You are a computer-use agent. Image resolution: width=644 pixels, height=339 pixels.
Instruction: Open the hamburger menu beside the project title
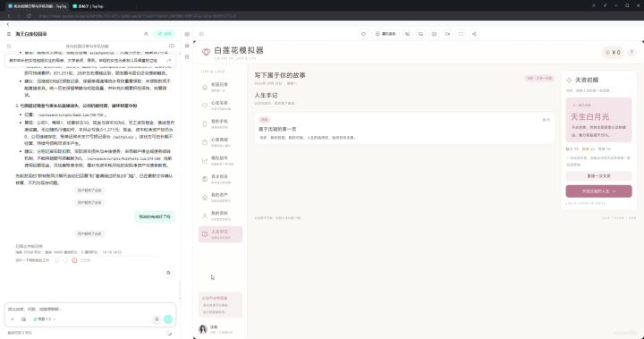[x=9, y=34]
